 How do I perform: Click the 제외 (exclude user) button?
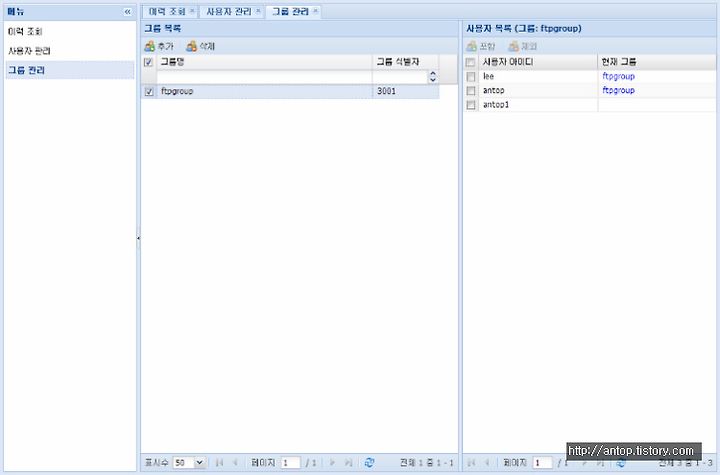tap(523, 46)
